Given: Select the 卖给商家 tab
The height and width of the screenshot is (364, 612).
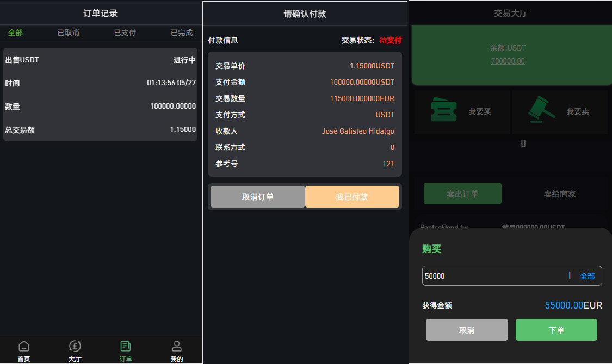Looking at the screenshot, I should point(560,194).
